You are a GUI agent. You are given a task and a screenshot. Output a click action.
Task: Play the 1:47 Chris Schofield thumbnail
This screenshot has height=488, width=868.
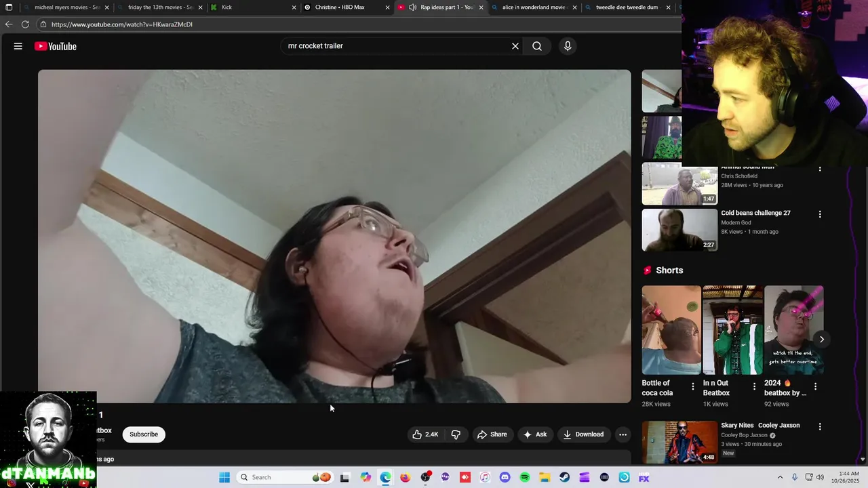tap(679, 184)
